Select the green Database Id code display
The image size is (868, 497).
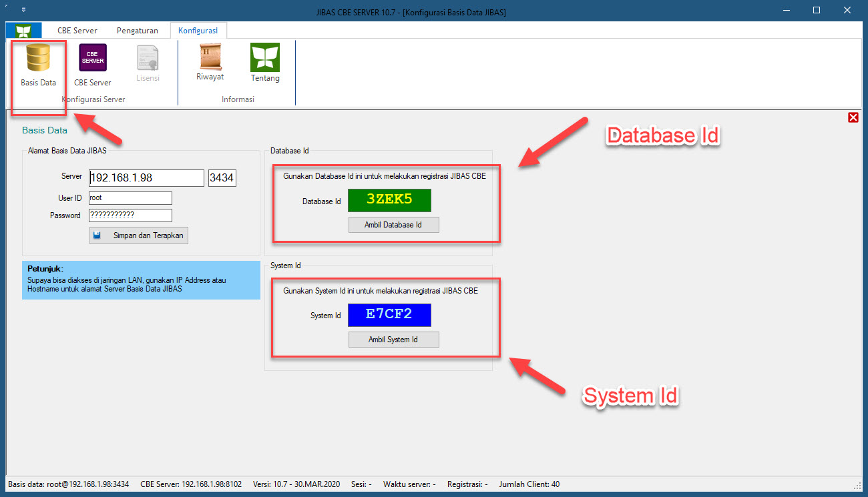(x=389, y=200)
